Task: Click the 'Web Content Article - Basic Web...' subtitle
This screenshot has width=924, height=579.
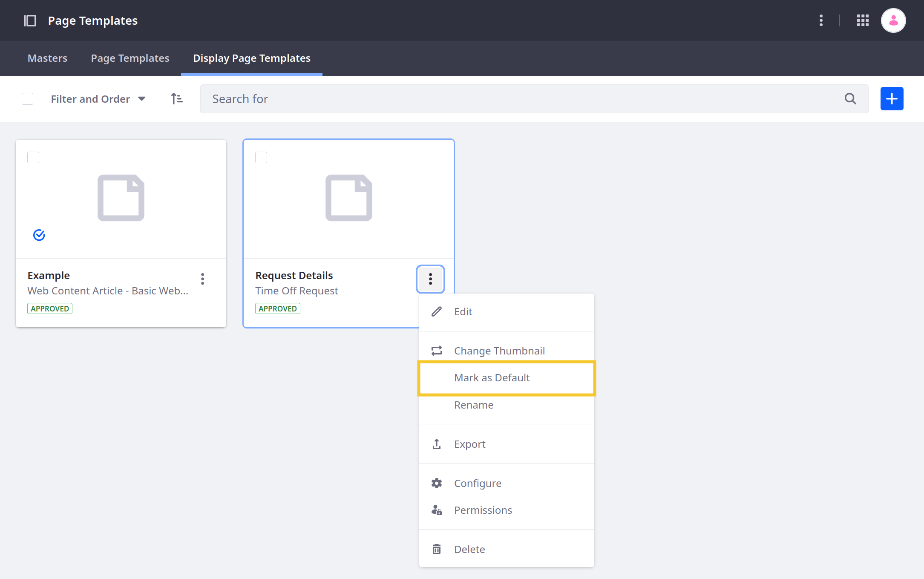Action: click(108, 291)
